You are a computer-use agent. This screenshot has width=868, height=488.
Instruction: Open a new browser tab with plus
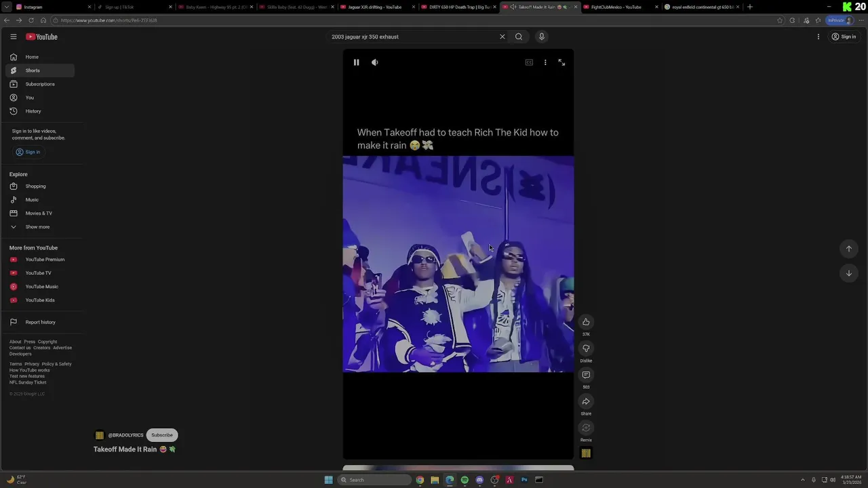(x=749, y=7)
